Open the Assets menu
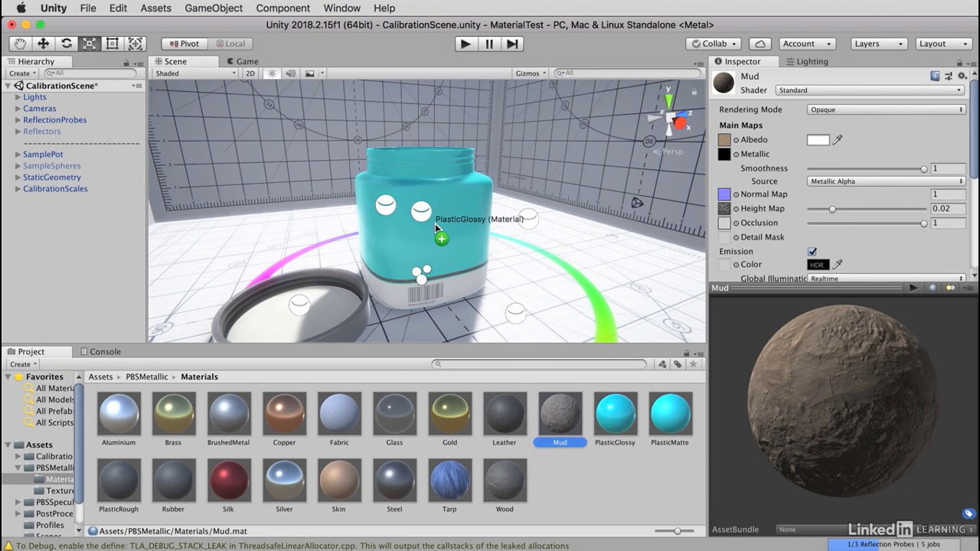Viewport: 980px width, 551px height. pos(156,8)
